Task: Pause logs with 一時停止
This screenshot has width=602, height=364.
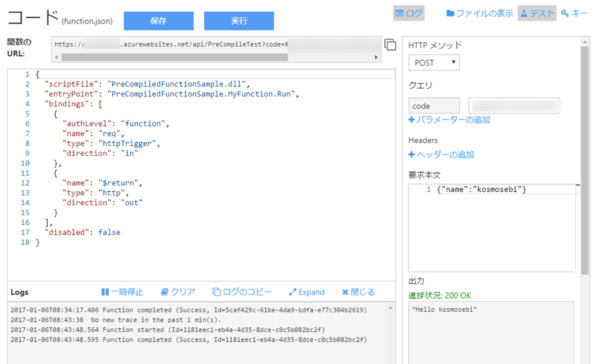Action: coord(122,292)
